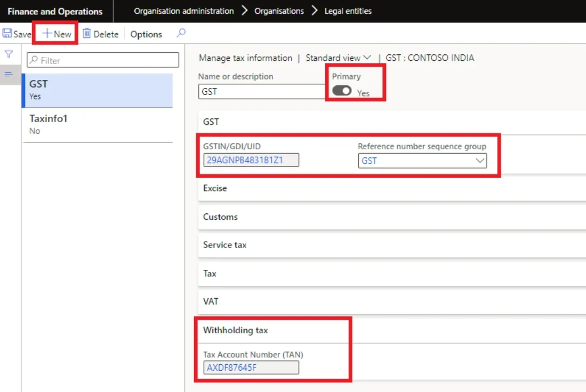Expand the Tax section
This screenshot has height=392, width=586.
coord(392,274)
